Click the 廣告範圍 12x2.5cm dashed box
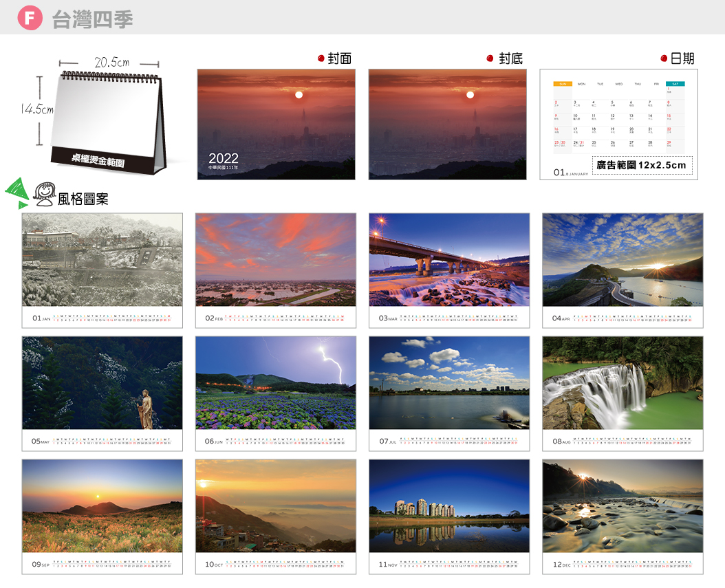725x588 pixels. pos(642,165)
